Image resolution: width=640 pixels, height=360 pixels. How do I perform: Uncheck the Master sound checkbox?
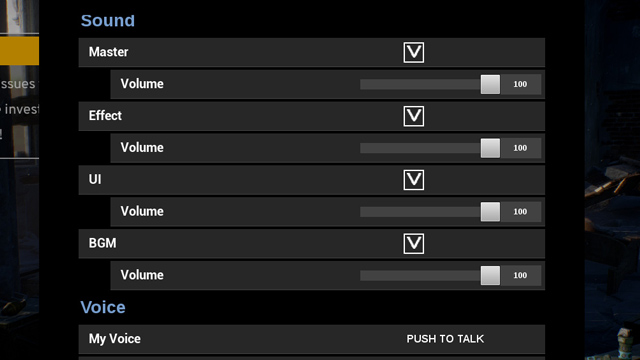point(413,52)
